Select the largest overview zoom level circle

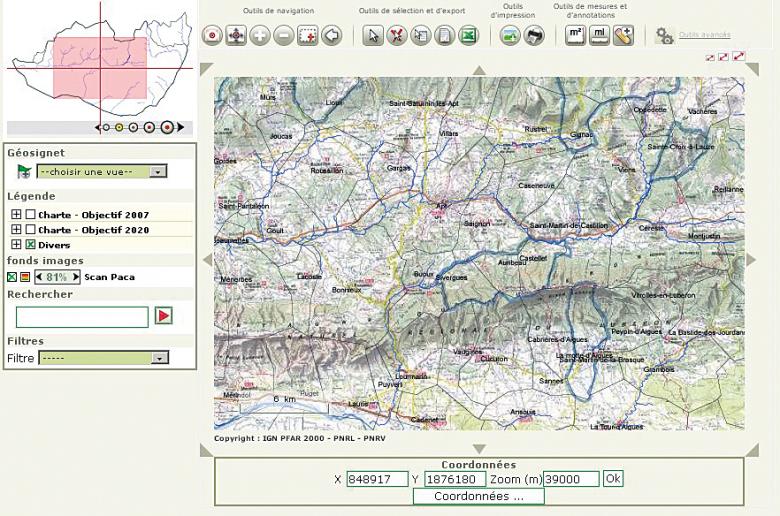pos(168,127)
